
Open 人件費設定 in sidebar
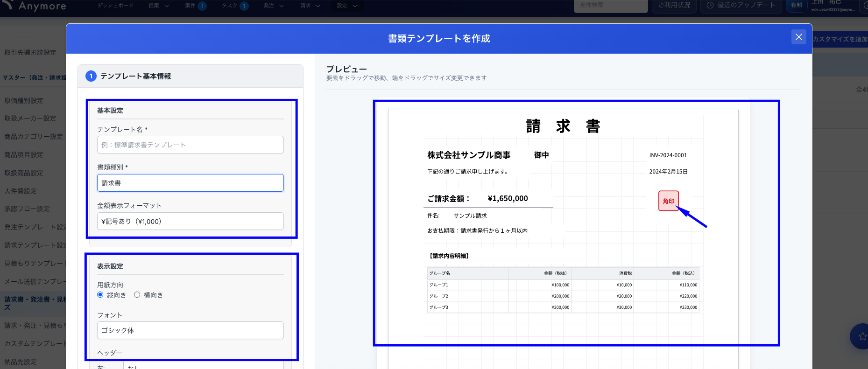click(21, 191)
